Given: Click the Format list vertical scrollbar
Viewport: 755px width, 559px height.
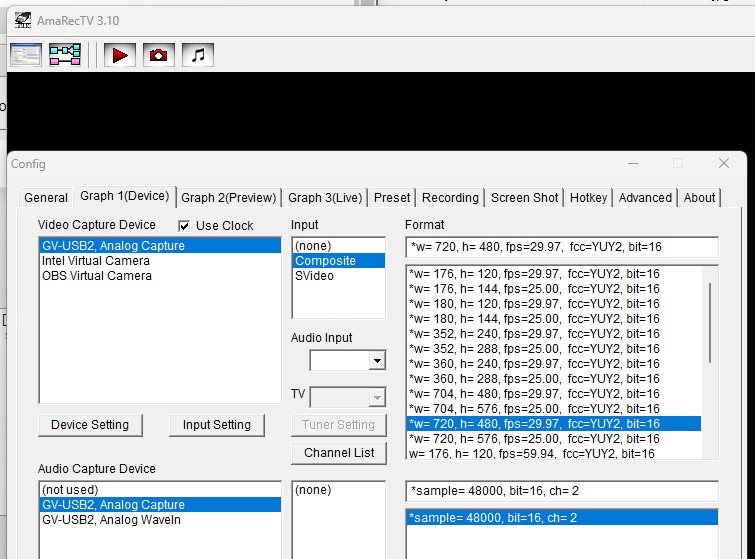Looking at the screenshot, I should click(710, 323).
